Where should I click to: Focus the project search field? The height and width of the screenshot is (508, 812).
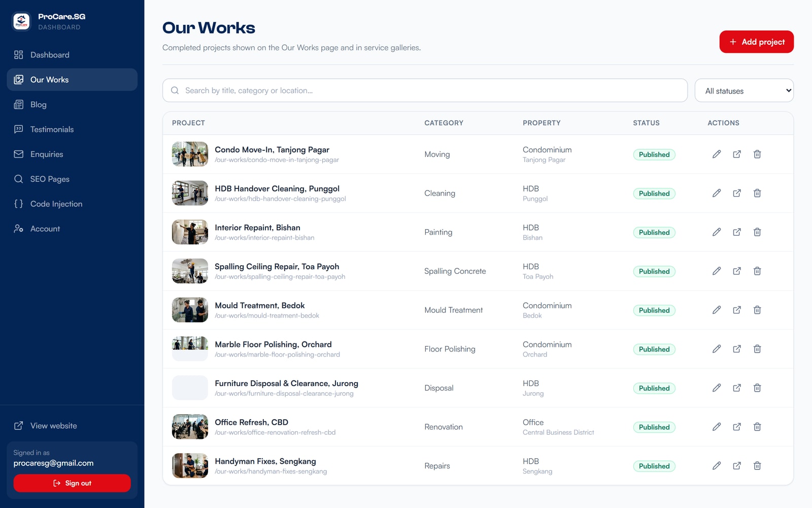425,90
